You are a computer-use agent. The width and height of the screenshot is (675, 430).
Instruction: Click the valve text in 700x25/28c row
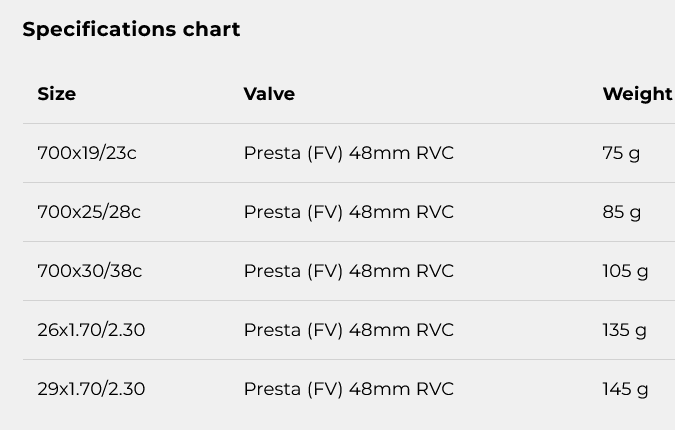349,213
